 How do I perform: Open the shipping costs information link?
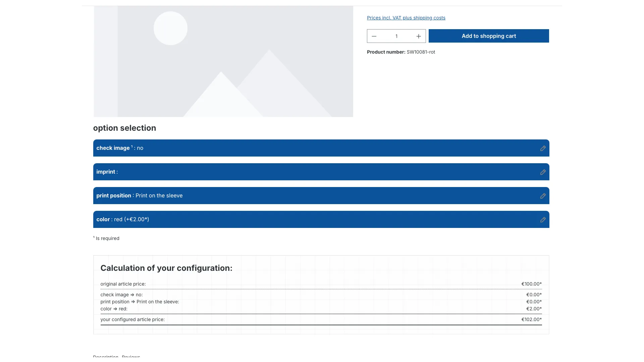[x=406, y=18]
